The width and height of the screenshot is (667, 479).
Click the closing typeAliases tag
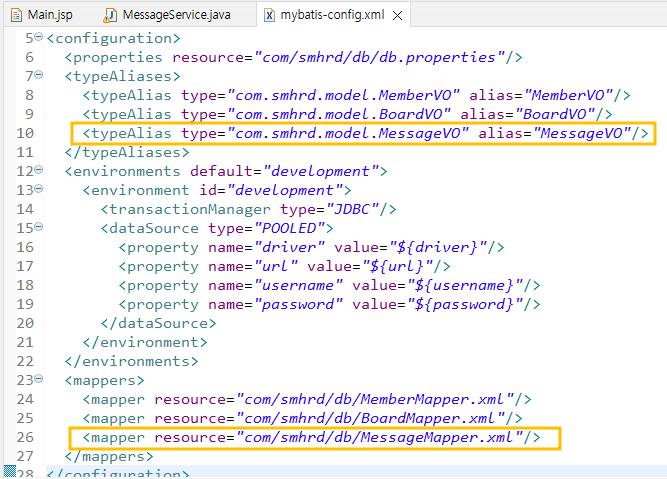tap(127, 152)
